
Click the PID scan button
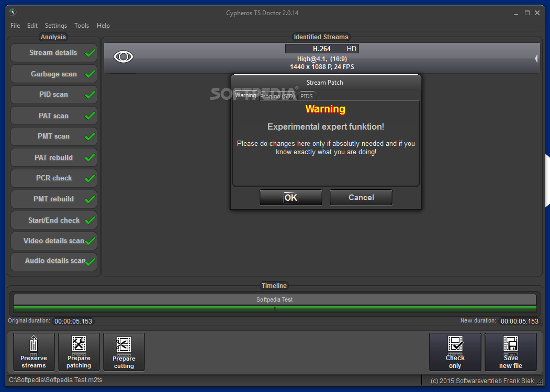pyautogui.click(x=54, y=95)
